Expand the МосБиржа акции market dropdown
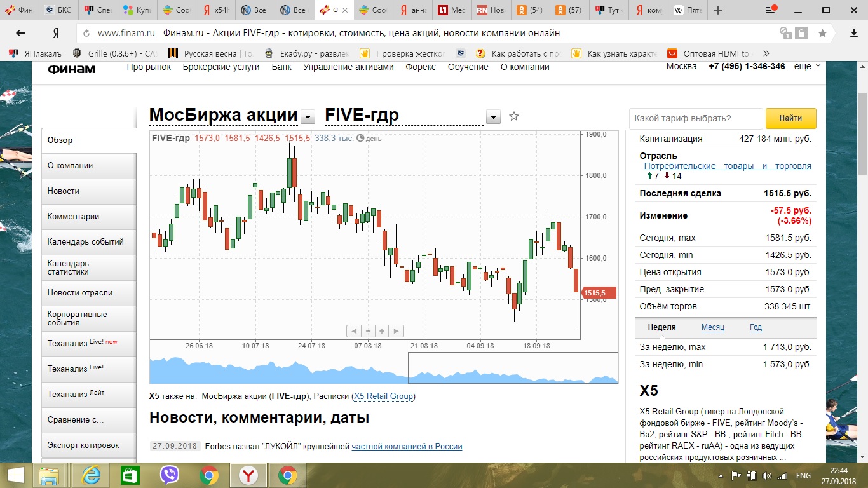Viewport: 868px width, 488px height. coord(308,117)
